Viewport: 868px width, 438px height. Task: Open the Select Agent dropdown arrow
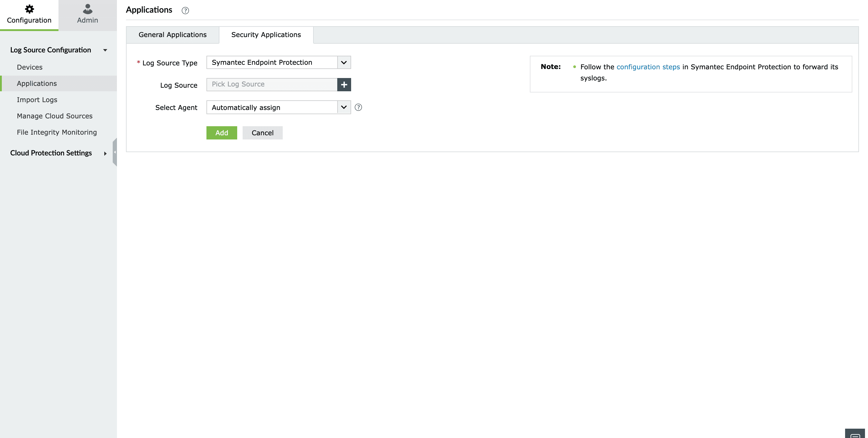(x=344, y=108)
